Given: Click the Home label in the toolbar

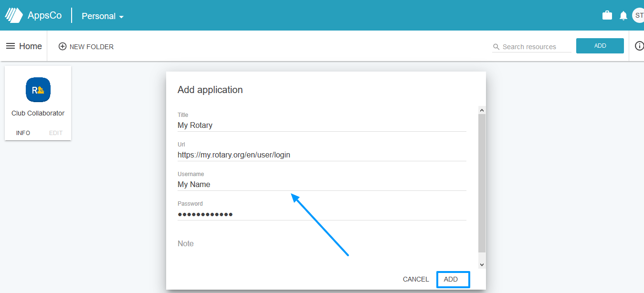Looking at the screenshot, I should coord(31,46).
